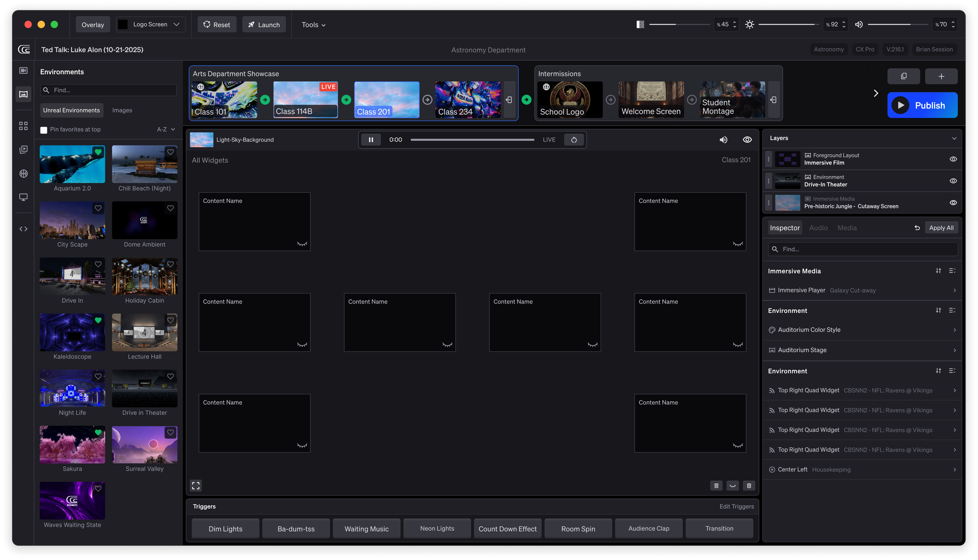The width and height of the screenshot is (978, 560).
Task: Click the brightness slider track in toolbar
Action: click(x=788, y=24)
